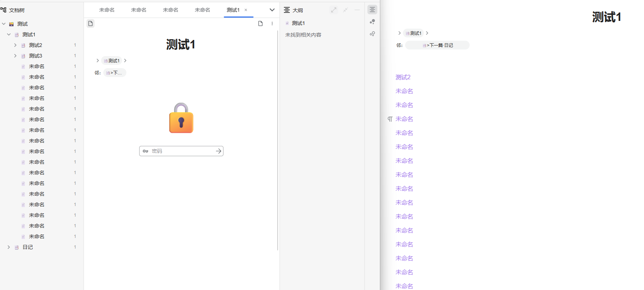644x290 pixels.
Task: Collapse the 测试 notebook in the tree
Action: (4, 24)
